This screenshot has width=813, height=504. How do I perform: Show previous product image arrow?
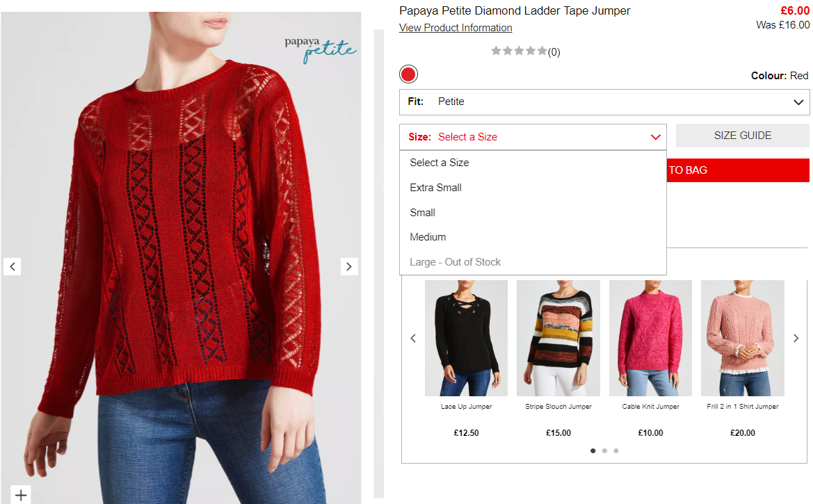[13, 266]
